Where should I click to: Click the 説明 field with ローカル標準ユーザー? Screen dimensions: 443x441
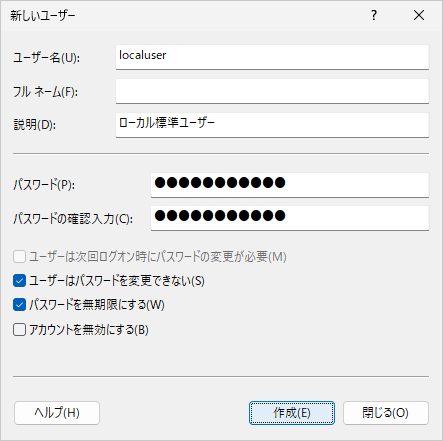click(x=272, y=125)
